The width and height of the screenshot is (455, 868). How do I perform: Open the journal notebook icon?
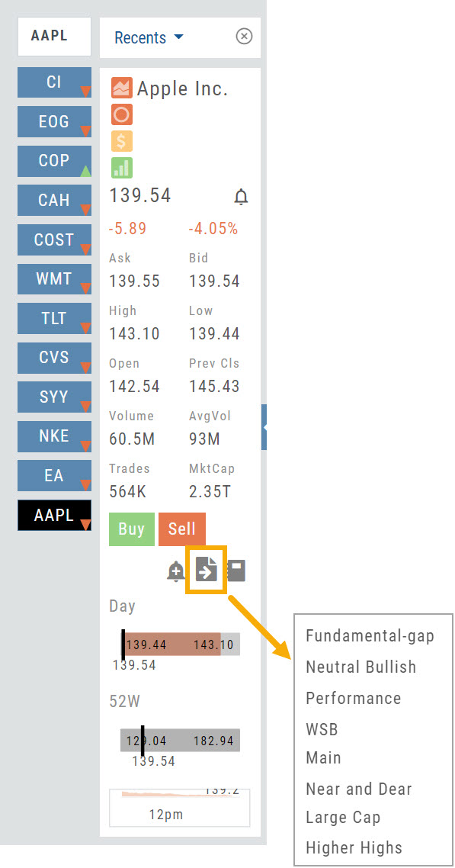[236, 571]
